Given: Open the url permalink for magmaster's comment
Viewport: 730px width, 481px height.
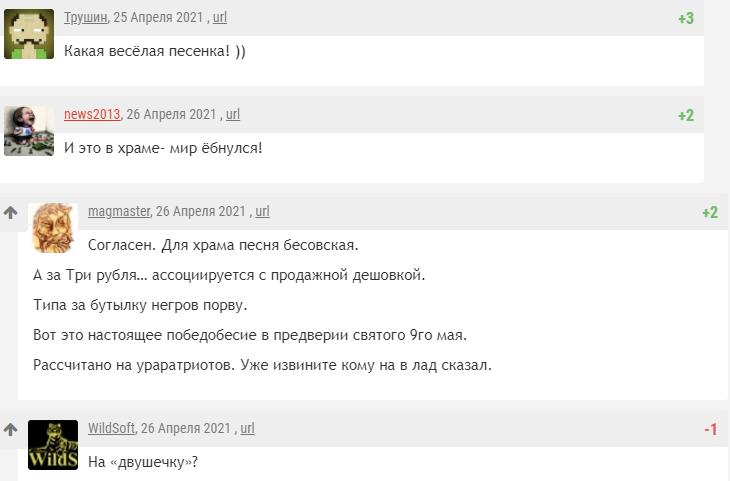Looking at the screenshot, I should (x=263, y=211).
